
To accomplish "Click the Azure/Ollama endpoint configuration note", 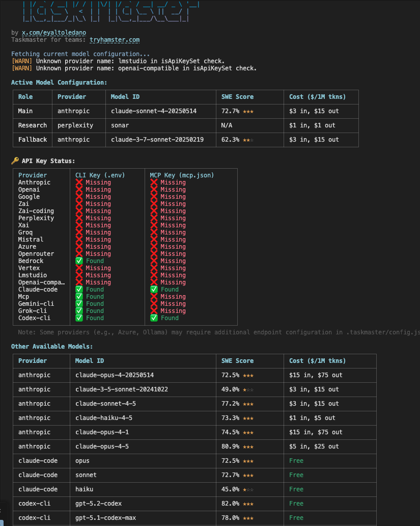I will coord(218,332).
